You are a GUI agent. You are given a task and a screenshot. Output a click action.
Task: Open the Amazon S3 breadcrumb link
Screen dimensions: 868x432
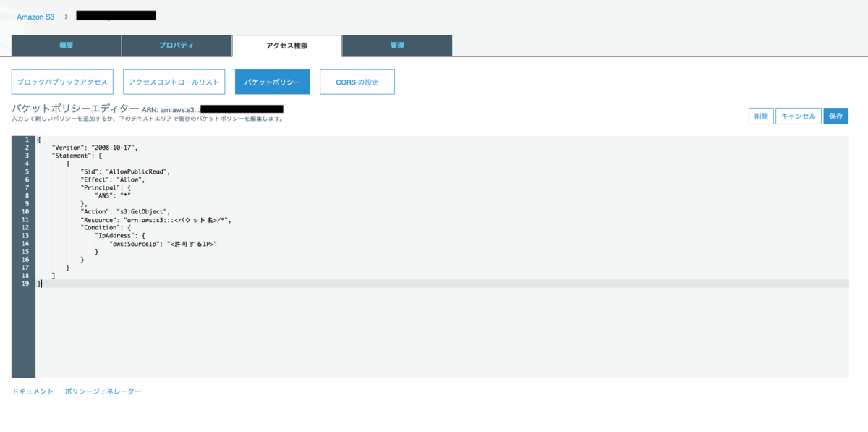coord(35,16)
